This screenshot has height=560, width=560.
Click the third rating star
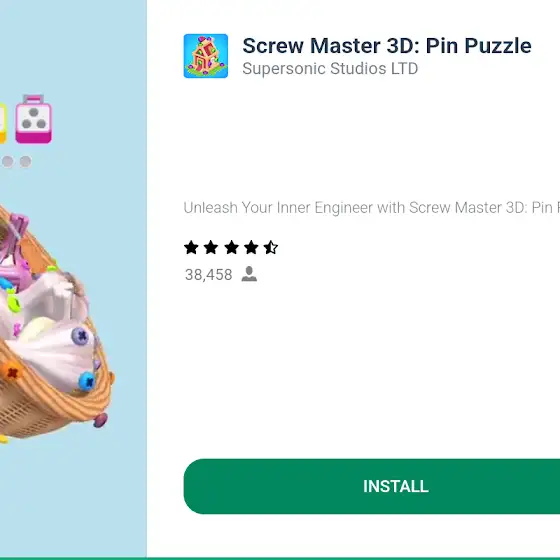coord(231,247)
